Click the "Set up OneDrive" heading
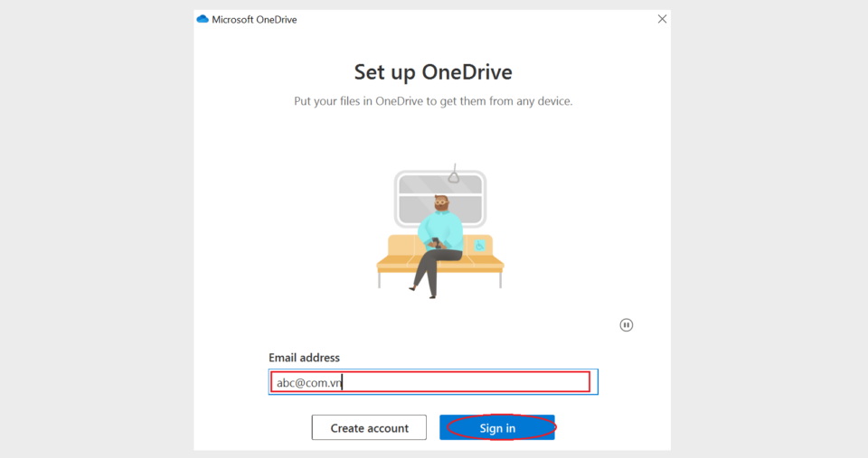Viewport: 868px width, 458px height. click(x=433, y=72)
